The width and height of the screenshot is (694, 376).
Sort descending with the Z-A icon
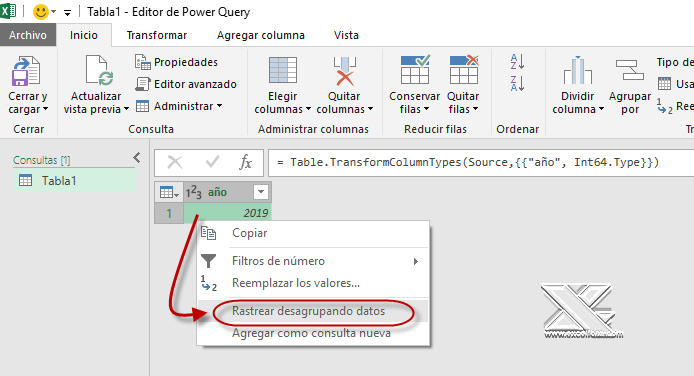(x=517, y=83)
